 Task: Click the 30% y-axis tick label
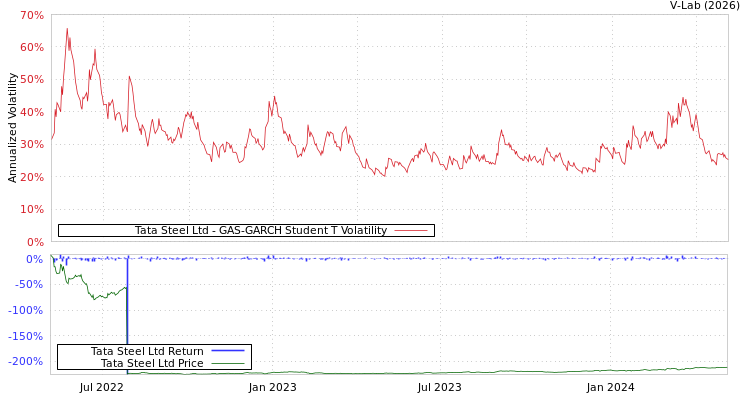coord(31,145)
